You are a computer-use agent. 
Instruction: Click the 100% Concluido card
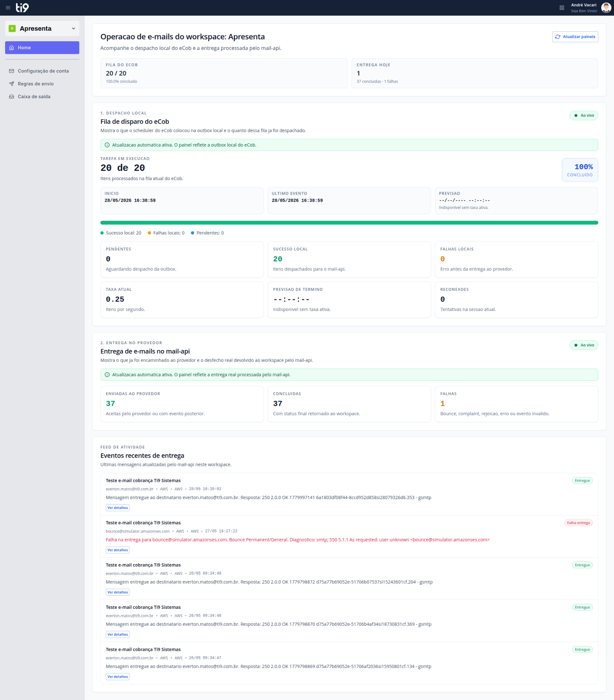580,170
